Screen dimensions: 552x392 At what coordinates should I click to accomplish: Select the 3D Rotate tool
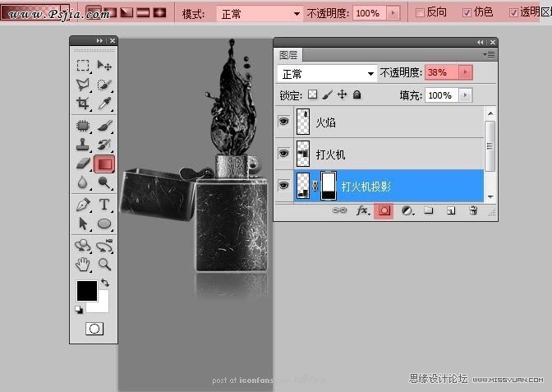pyautogui.click(x=83, y=246)
